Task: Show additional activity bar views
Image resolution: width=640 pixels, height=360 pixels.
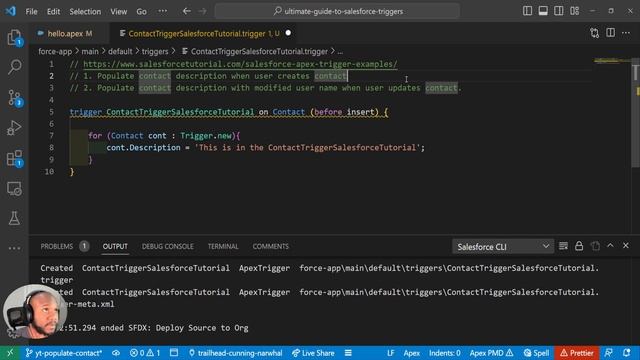Action: point(14,248)
